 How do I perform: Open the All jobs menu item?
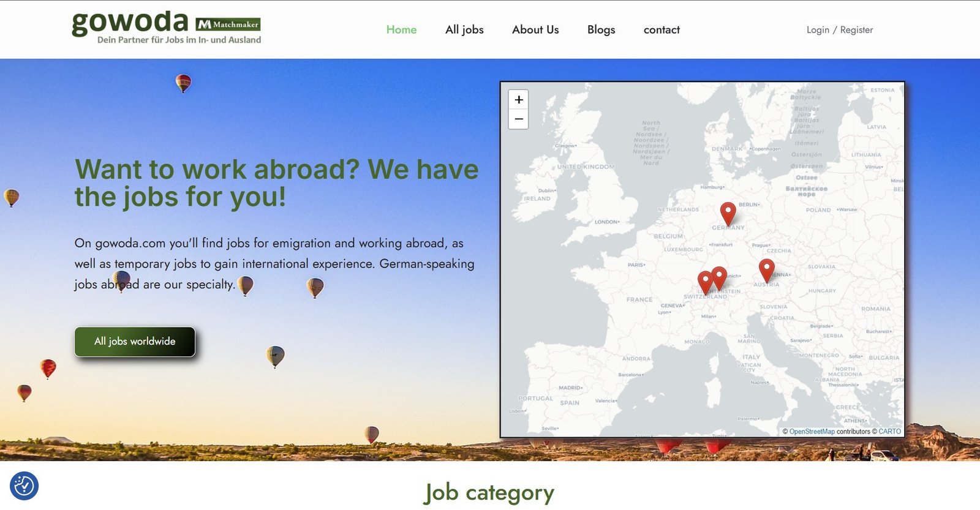[464, 29]
